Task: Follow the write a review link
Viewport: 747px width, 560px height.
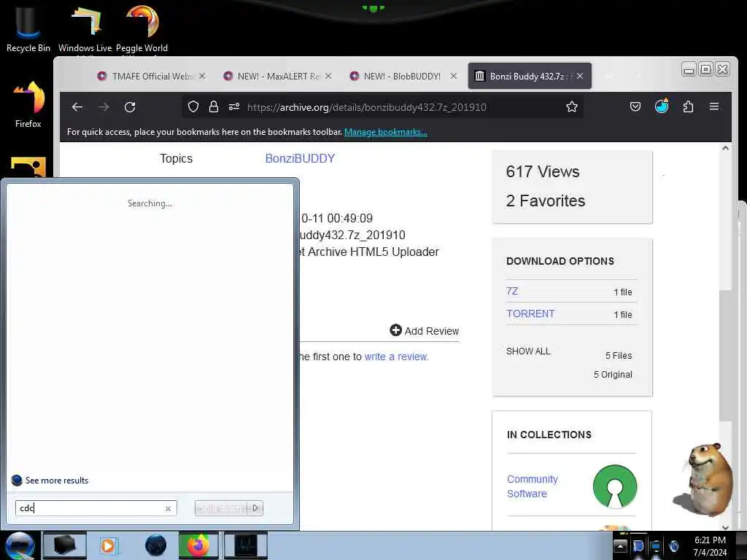Action: point(396,357)
